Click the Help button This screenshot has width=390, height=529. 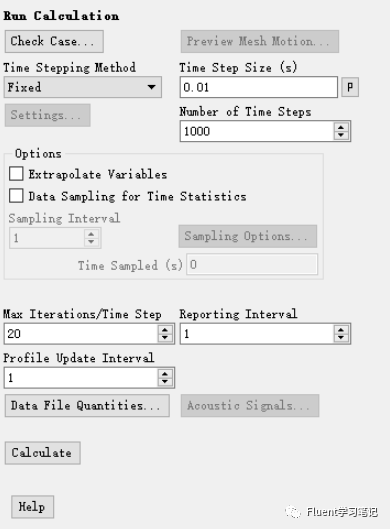tap(32, 507)
